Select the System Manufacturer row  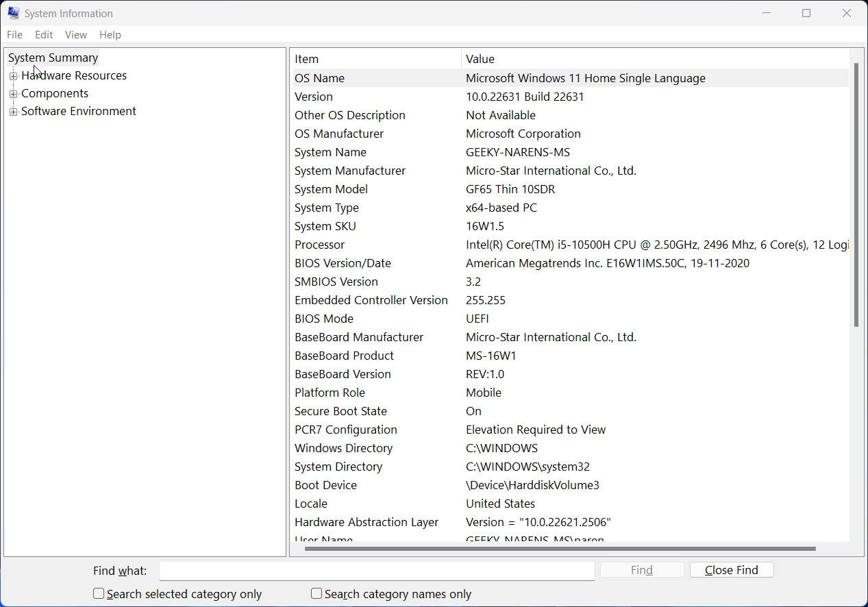pos(571,171)
